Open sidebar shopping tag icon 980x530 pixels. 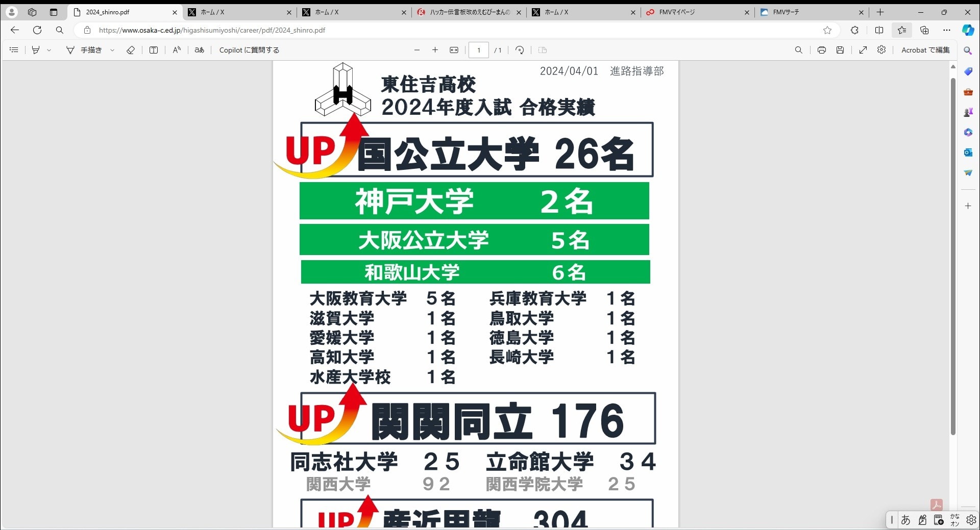[968, 71]
